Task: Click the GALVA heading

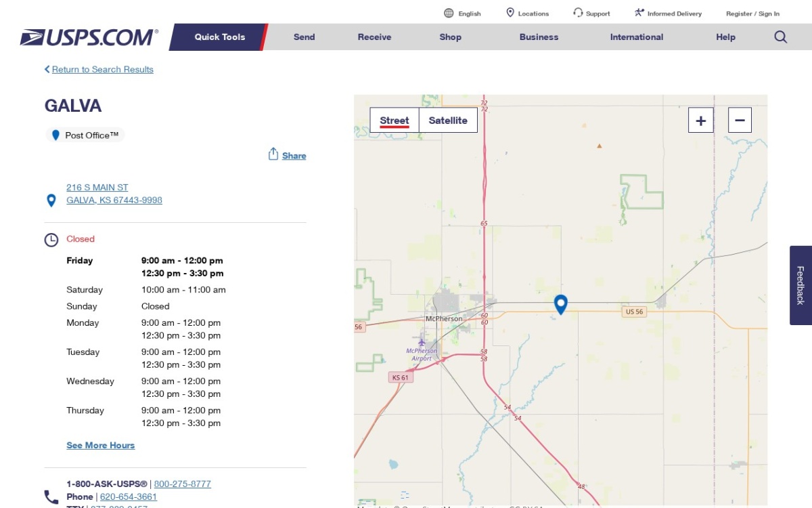Action: pyautogui.click(x=73, y=106)
